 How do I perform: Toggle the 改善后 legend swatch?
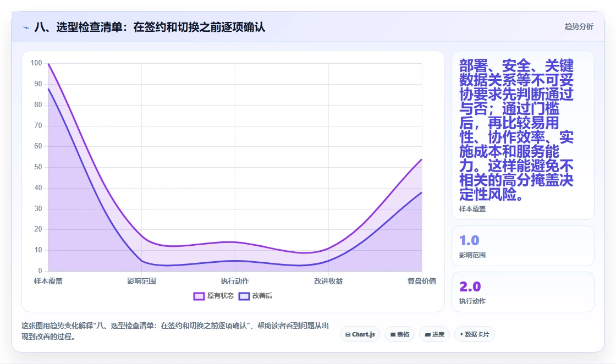pos(244,296)
